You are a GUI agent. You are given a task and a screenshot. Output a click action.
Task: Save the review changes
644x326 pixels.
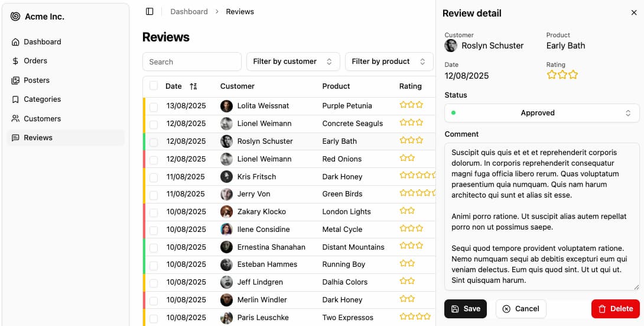click(466, 309)
